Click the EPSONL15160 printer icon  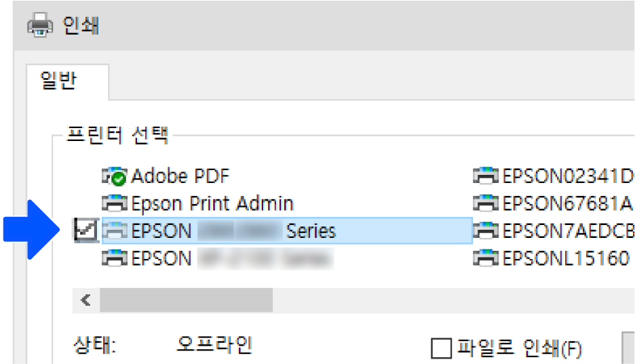tap(486, 258)
